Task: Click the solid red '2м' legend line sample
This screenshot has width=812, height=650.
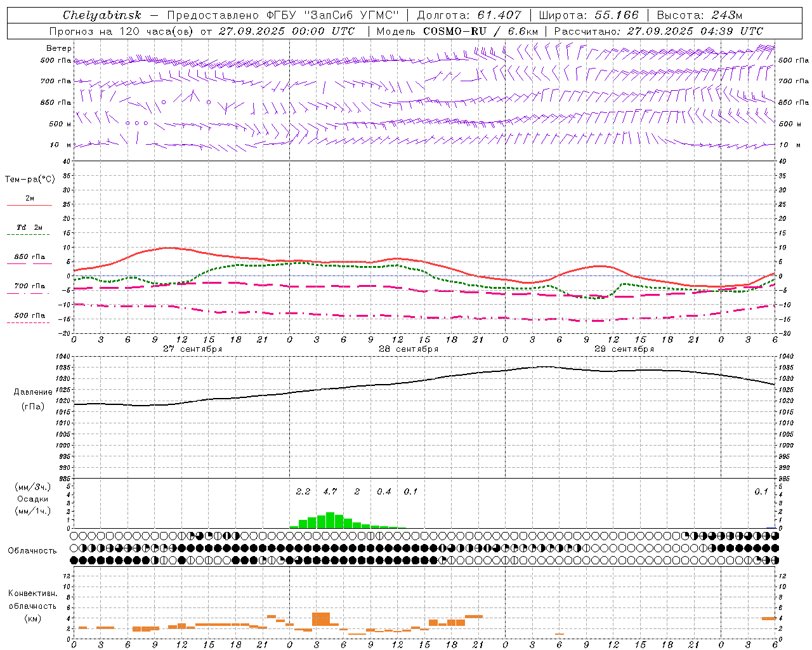Action: 29,205
